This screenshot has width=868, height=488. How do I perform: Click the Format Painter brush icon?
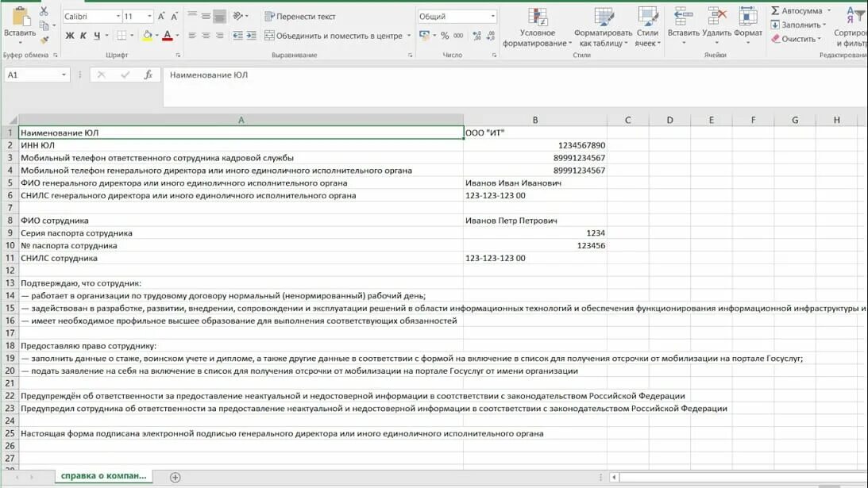click(x=44, y=40)
